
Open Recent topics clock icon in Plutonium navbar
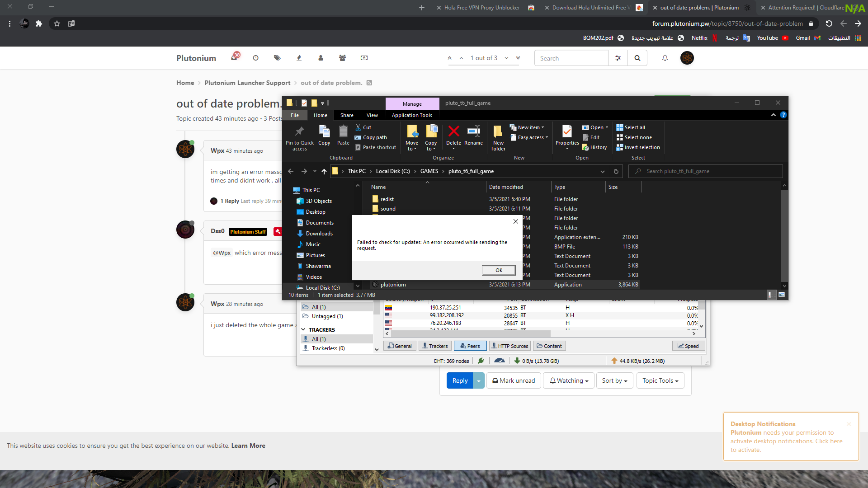coord(255,58)
